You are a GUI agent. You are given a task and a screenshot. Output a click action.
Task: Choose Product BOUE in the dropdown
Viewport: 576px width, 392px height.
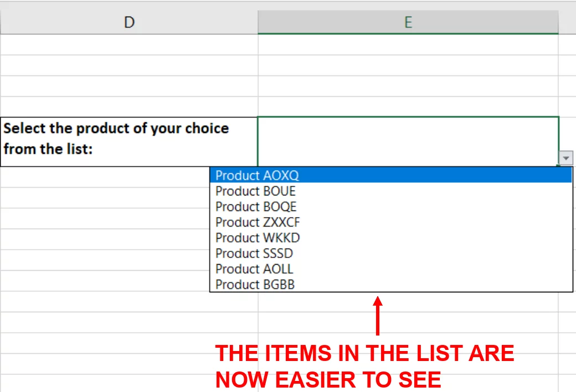[x=255, y=191]
